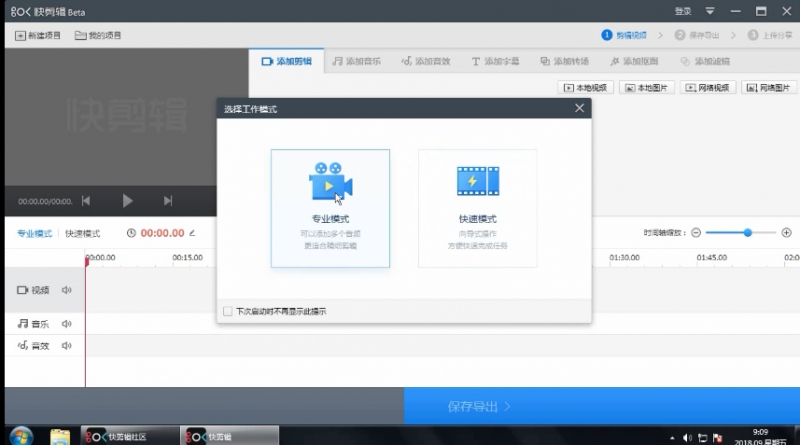Open the 添加音乐 tab

357,61
